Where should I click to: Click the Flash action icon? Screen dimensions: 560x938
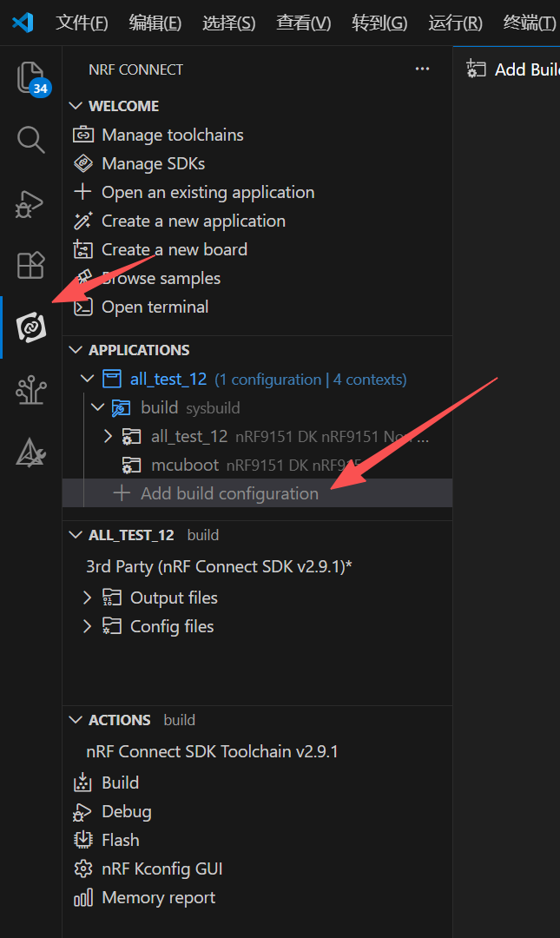coord(82,840)
